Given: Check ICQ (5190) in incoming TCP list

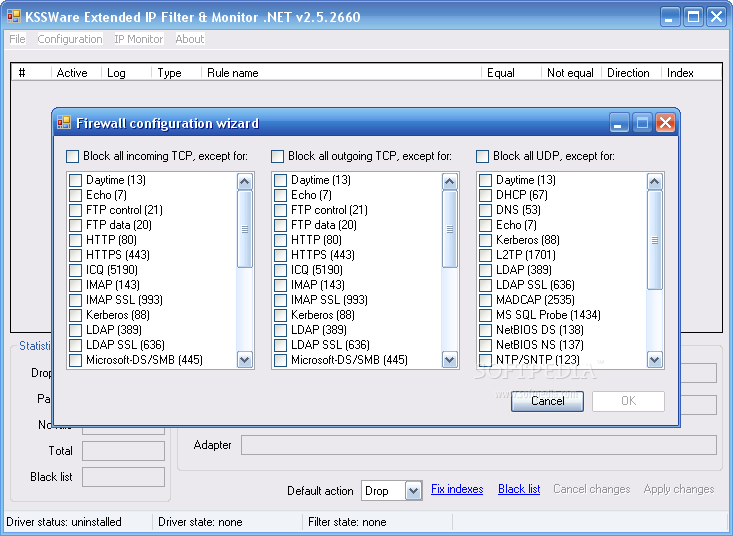Looking at the screenshot, I should click(x=75, y=270).
